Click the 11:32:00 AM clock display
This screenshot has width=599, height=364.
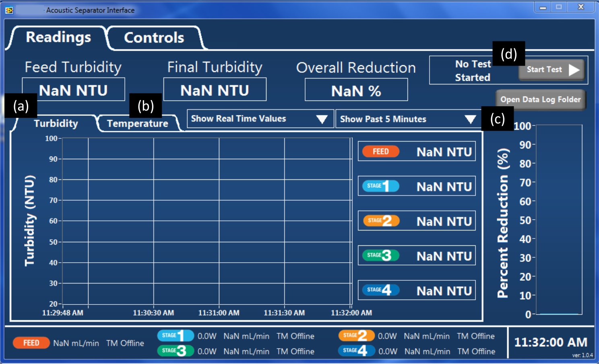[551, 342]
